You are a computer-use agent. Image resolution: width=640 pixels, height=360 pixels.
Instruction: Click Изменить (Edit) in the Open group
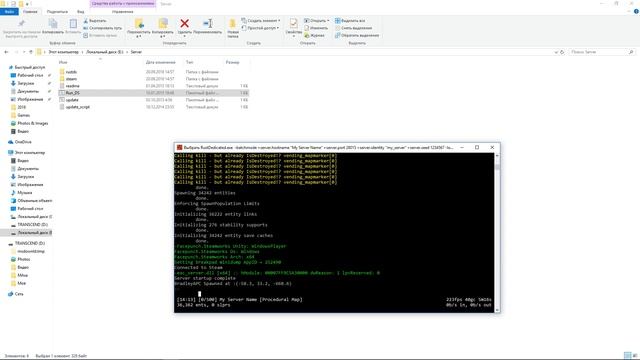(x=316, y=28)
